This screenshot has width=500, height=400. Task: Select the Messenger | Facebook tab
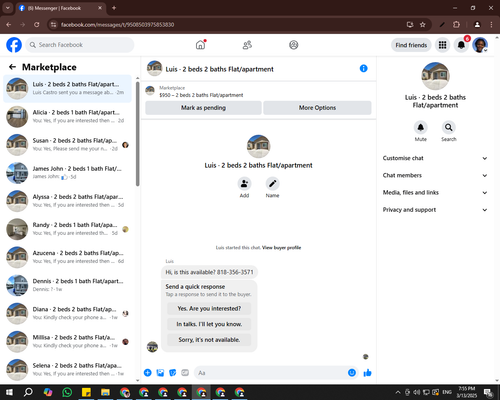tap(61, 8)
